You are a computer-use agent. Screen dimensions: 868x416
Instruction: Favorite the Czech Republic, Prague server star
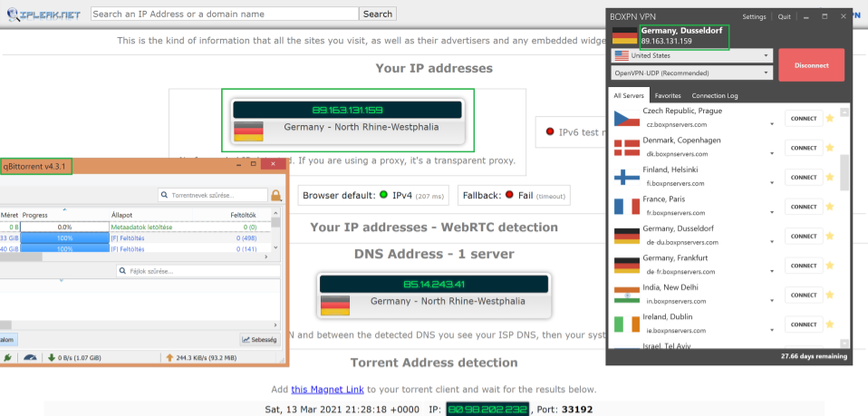tap(829, 118)
